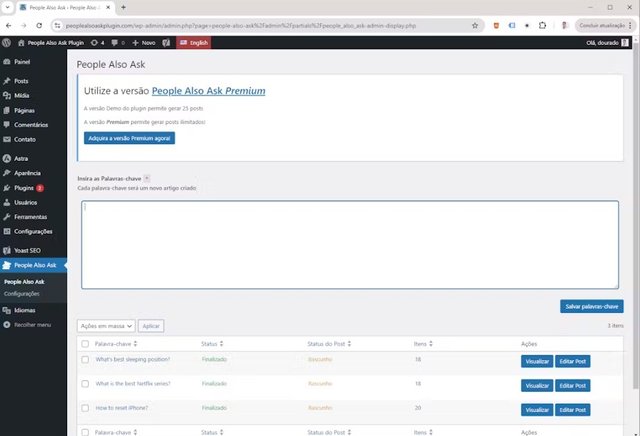640x436 pixels.
Task: Open the Configurações submenu under People Also Ask
Action: coord(22,294)
